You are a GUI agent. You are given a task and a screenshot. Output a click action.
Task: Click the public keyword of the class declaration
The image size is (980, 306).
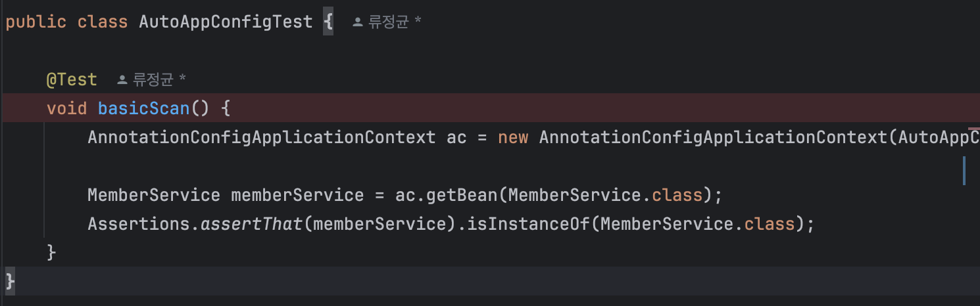[x=36, y=22]
